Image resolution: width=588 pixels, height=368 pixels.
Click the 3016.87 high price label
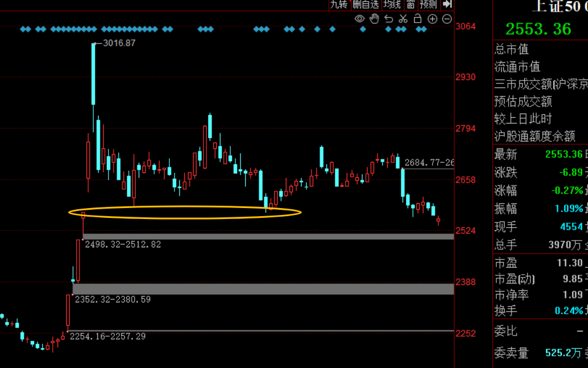[x=119, y=43]
